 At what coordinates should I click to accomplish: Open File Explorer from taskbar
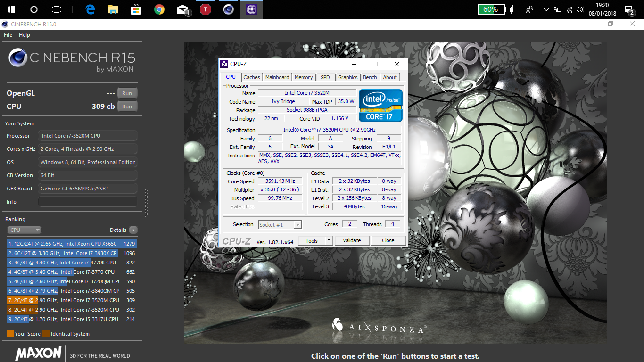coord(113,9)
